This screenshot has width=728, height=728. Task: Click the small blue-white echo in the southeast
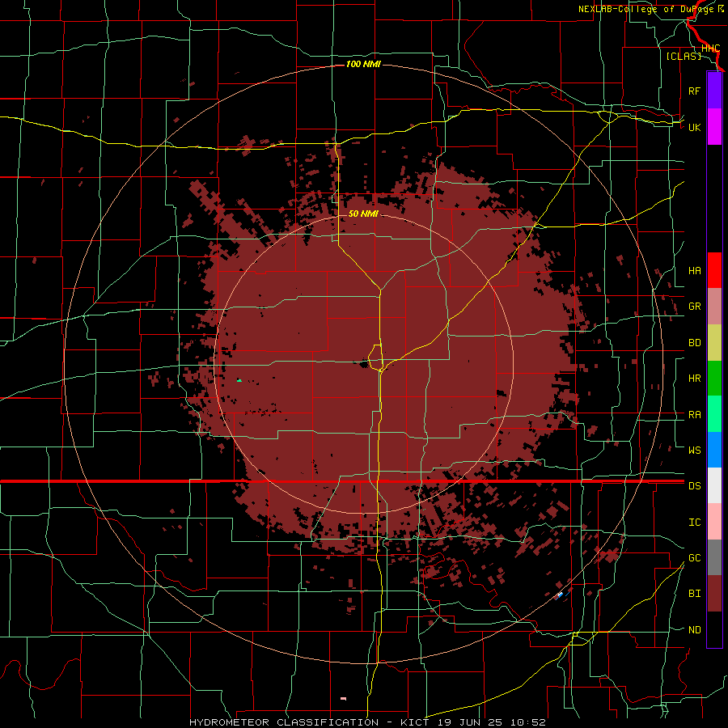[560, 595]
